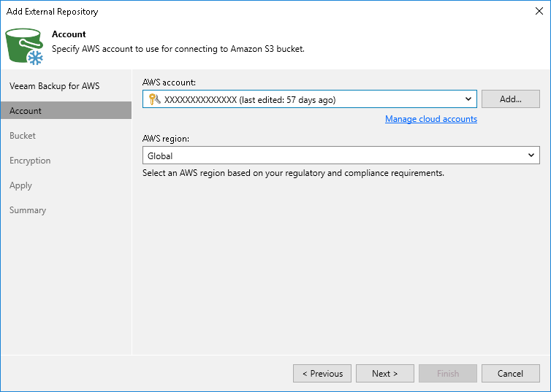Cancel the Add External Repository wizard
Image resolution: width=551 pixels, height=392 pixels.
tap(511, 374)
